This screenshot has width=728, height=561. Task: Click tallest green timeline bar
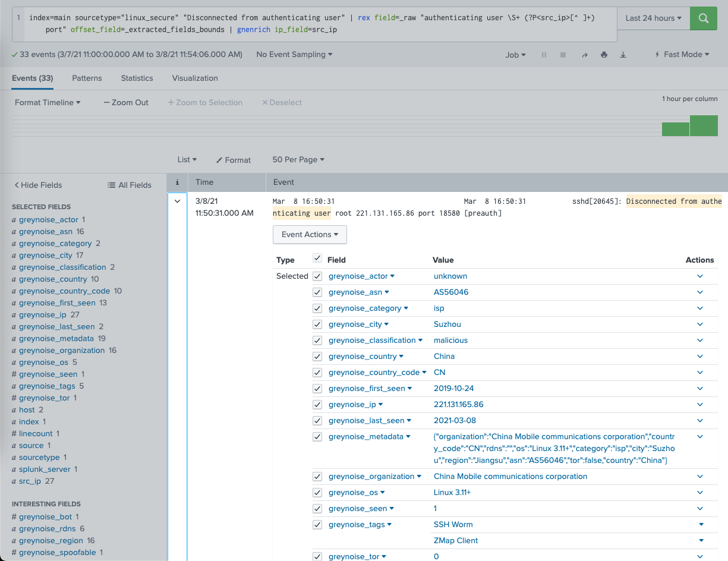(704, 126)
